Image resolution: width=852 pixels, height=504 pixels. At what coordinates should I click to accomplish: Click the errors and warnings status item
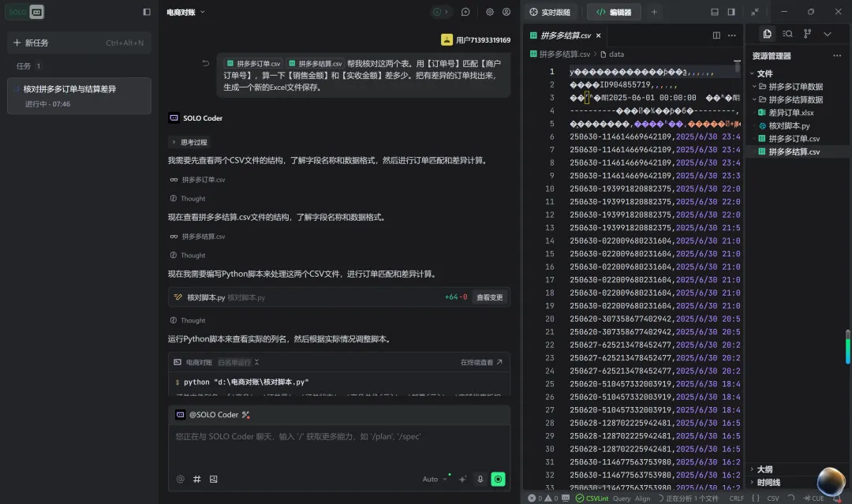(x=543, y=498)
